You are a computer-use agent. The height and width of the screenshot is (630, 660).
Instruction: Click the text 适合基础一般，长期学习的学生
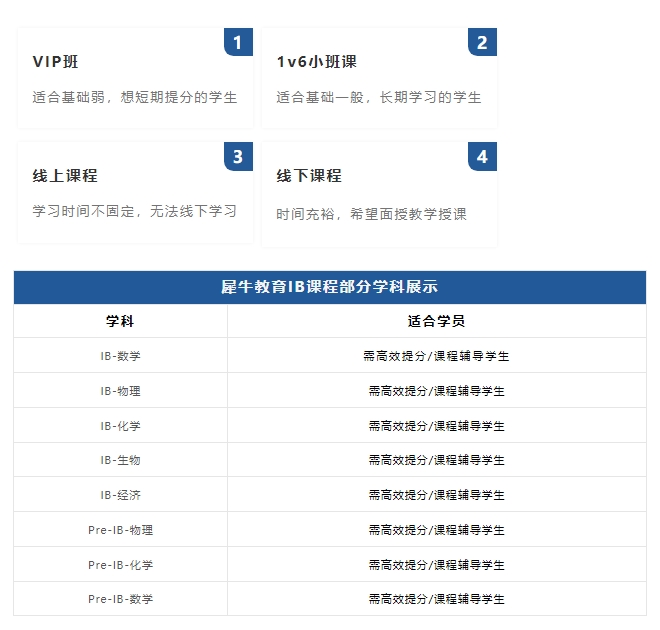pos(379,97)
